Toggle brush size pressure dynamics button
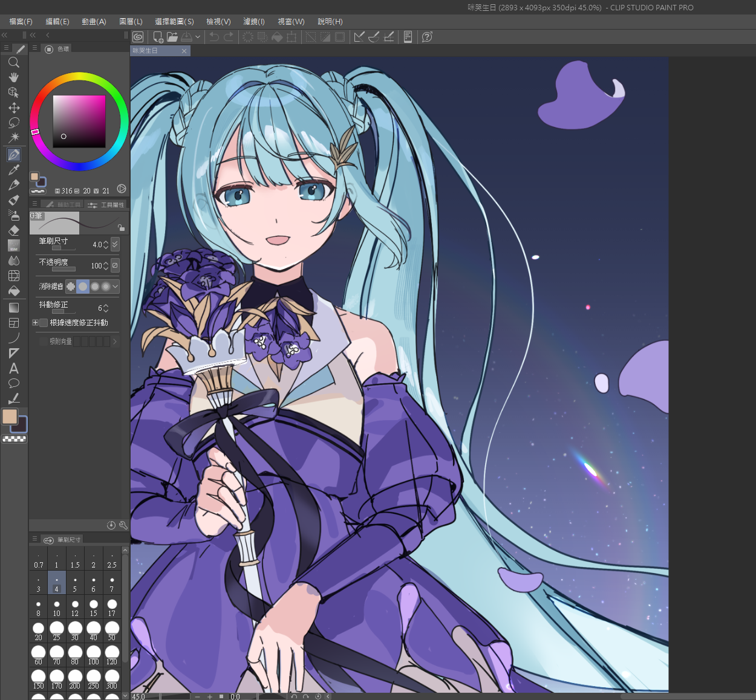756x700 pixels. coord(115,244)
